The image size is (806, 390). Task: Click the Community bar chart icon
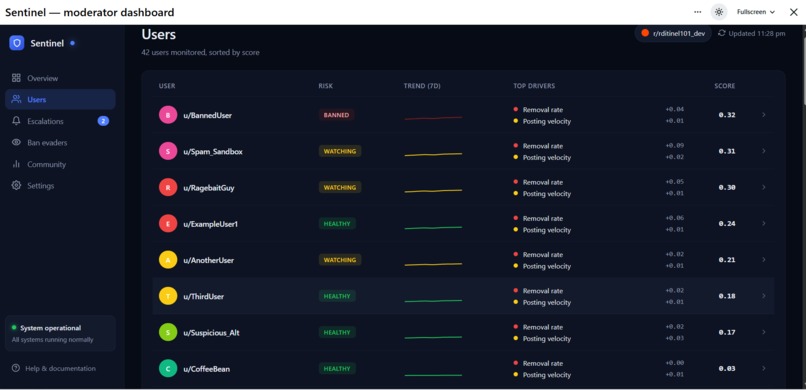[x=16, y=164]
